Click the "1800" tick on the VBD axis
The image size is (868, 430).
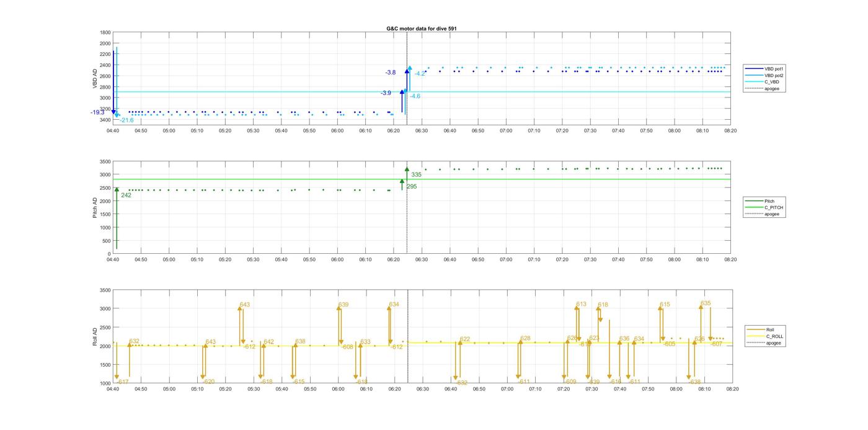[105, 33]
